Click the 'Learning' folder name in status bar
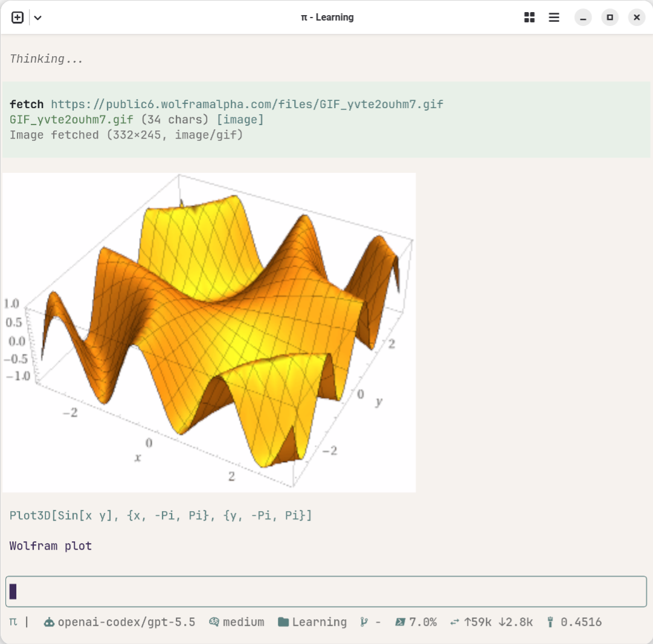Image resolution: width=653 pixels, height=644 pixels. 320,622
